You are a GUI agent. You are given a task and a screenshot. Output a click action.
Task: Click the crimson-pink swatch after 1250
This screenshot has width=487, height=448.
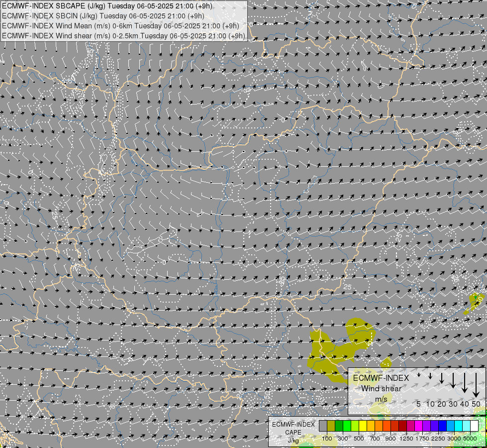(x=410, y=426)
